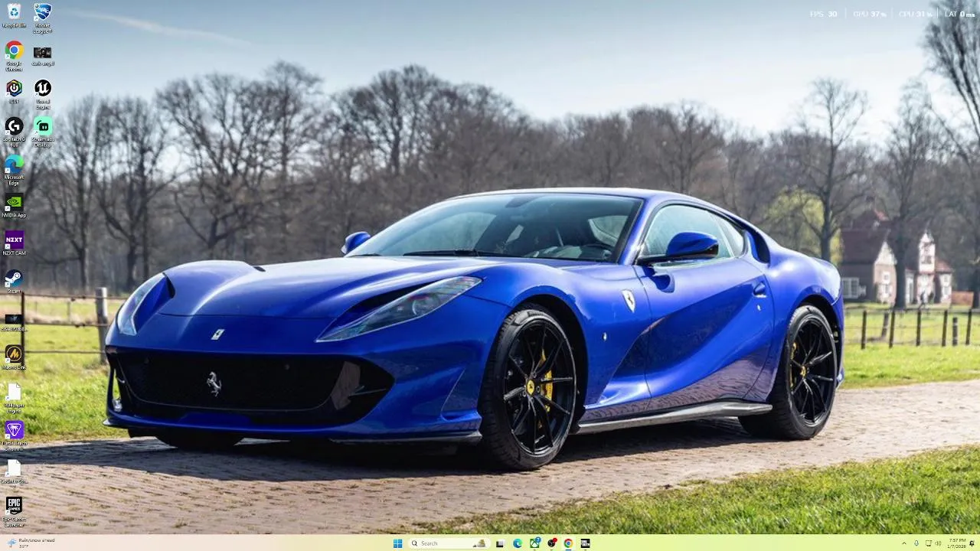Launch Unreal Engine from the desktop
This screenshot has width=980, height=551.
coord(42,93)
